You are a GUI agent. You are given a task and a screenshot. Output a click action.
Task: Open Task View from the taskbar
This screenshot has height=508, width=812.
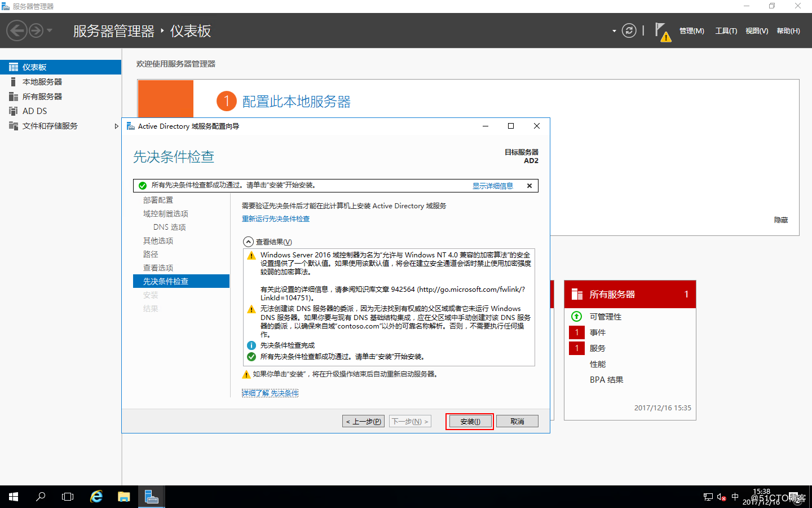point(68,497)
